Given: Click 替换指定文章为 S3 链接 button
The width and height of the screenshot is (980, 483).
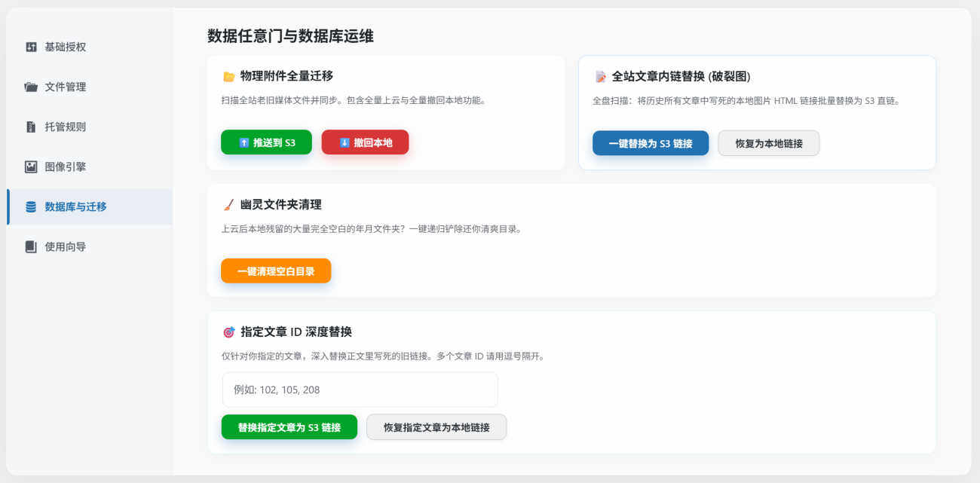Looking at the screenshot, I should click(x=289, y=427).
